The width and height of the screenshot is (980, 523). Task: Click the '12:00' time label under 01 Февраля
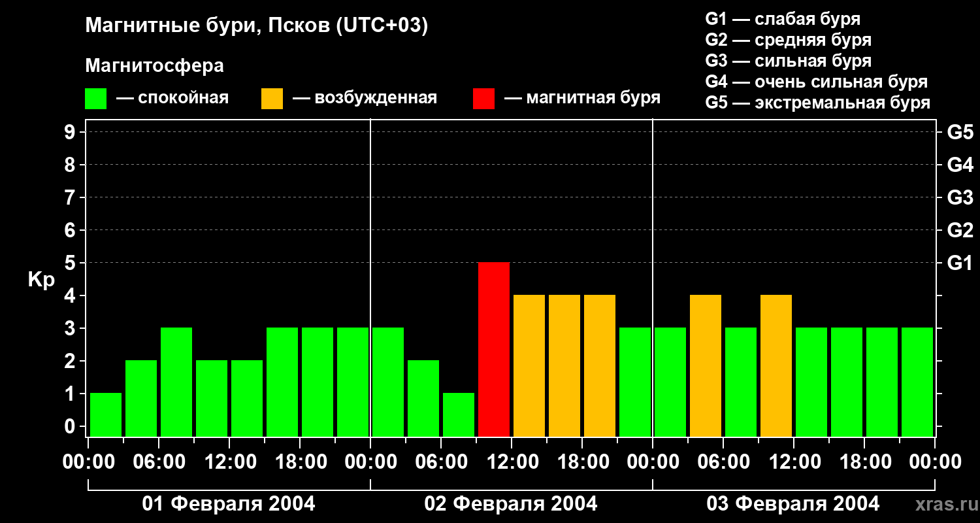229,462
